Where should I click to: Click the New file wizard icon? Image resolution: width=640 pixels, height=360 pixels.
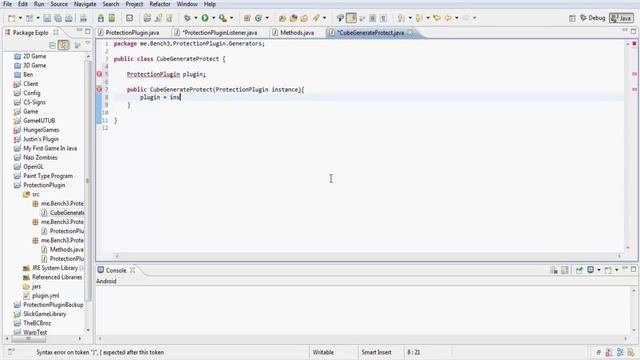click(x=12, y=18)
